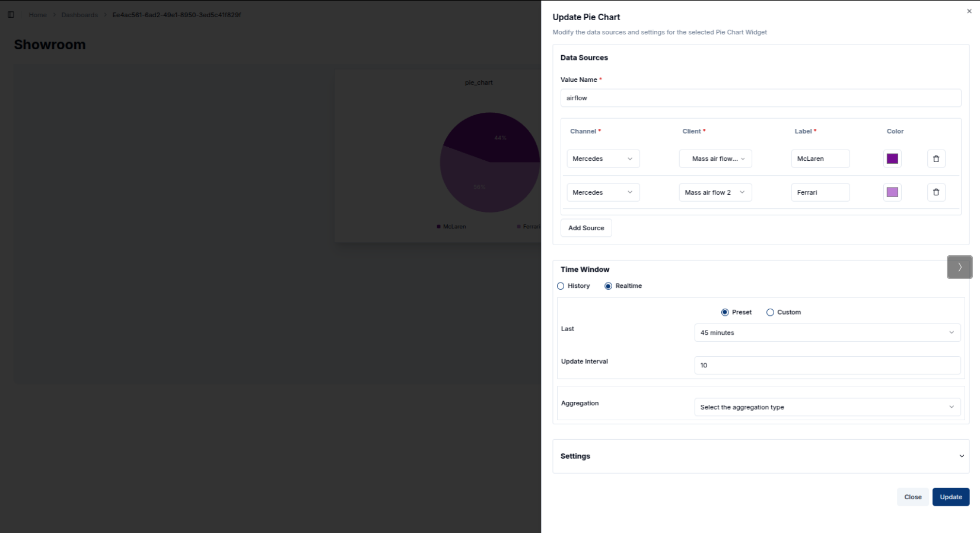The width and height of the screenshot is (980, 533).
Task: Click the Data Sources heading
Action: pyautogui.click(x=584, y=58)
